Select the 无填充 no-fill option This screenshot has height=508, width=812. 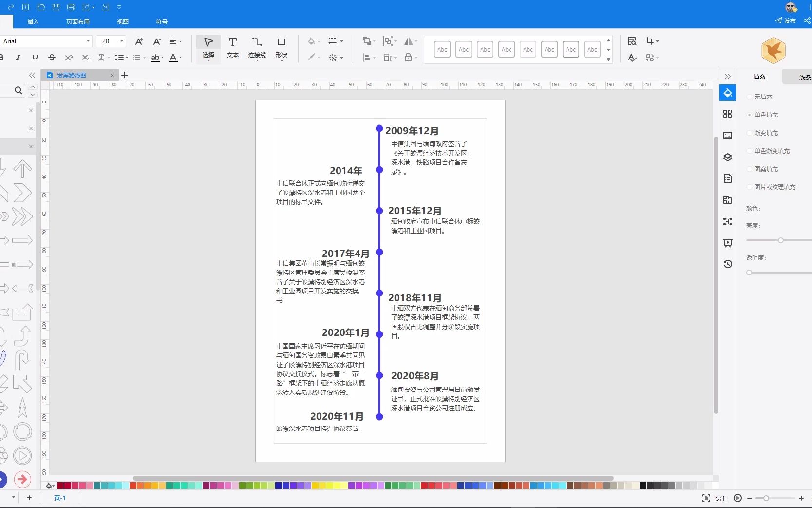point(759,97)
